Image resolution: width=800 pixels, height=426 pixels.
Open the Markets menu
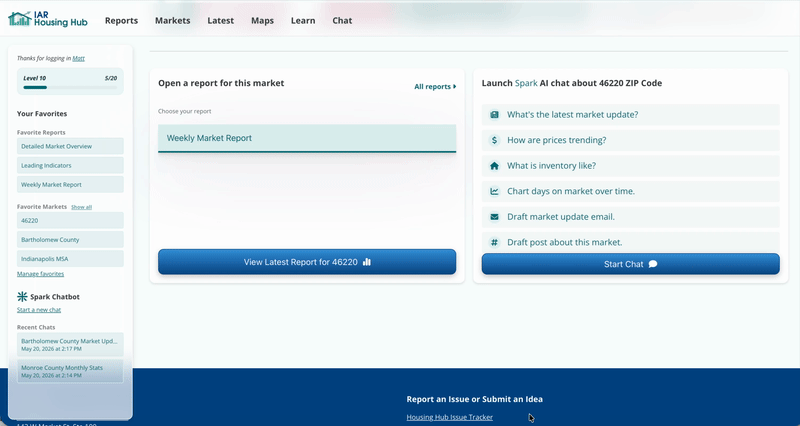point(172,20)
